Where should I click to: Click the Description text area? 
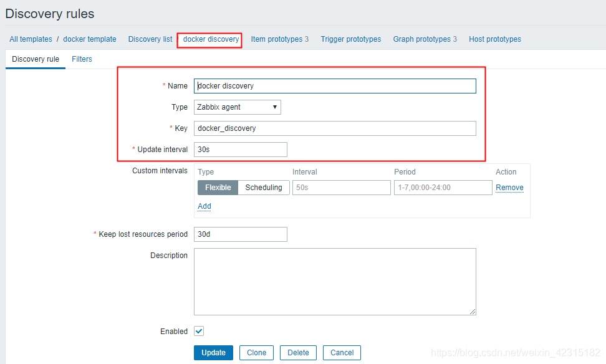335,282
